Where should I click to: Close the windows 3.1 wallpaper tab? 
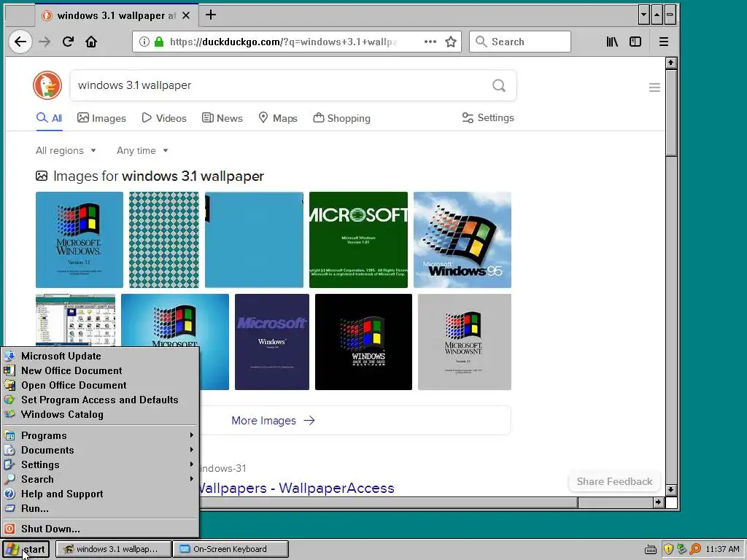186,16
